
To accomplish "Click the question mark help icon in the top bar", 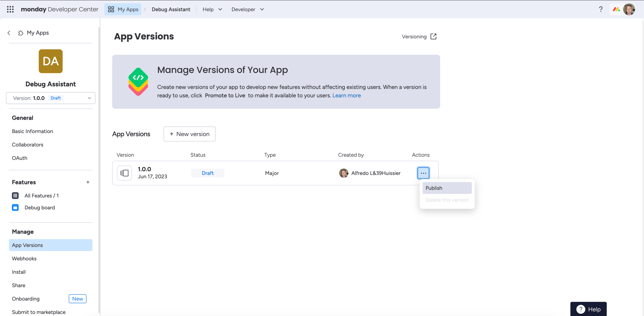I will pyautogui.click(x=601, y=9).
